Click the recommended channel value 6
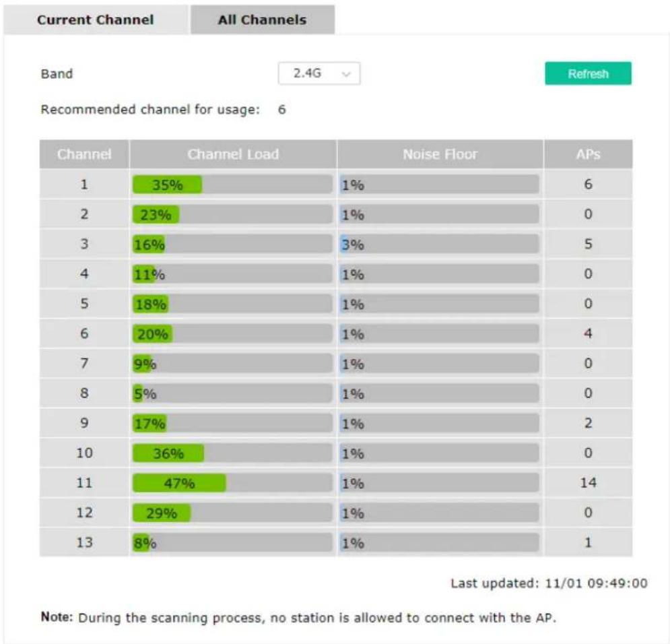This screenshot has width=670, height=644. click(281, 109)
